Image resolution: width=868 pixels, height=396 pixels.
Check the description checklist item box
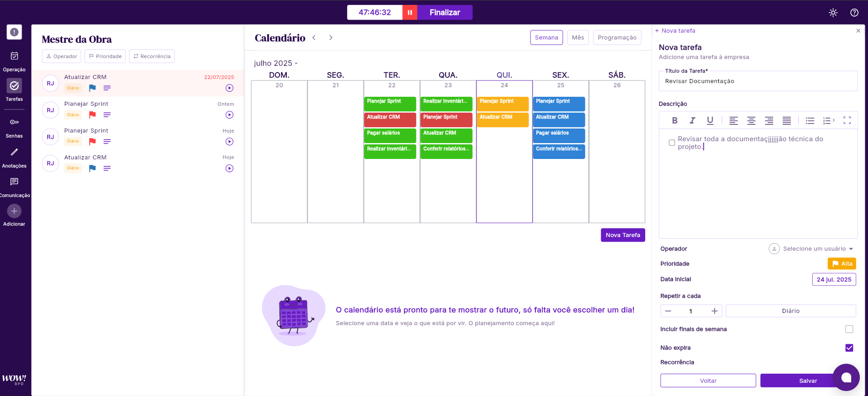tap(672, 143)
